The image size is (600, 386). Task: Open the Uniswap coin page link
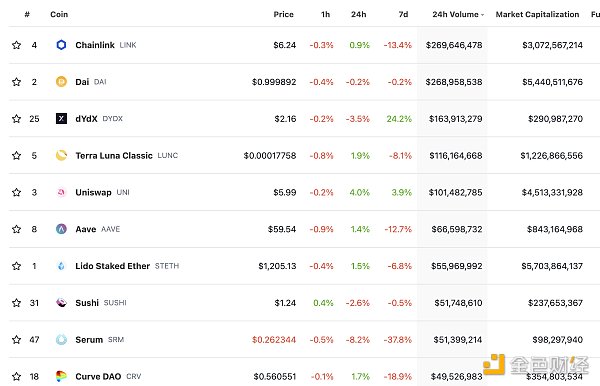tap(93, 192)
